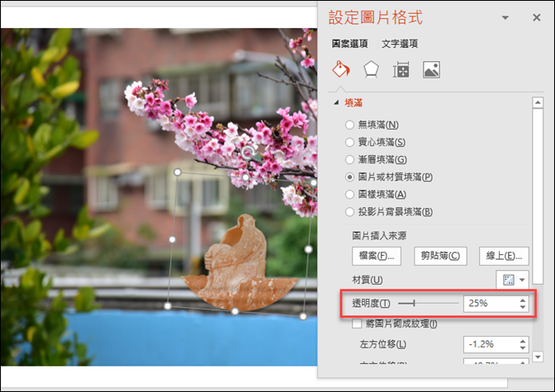Select 投影片背景填滿(B) radio option
This screenshot has height=392, width=555.
[349, 211]
